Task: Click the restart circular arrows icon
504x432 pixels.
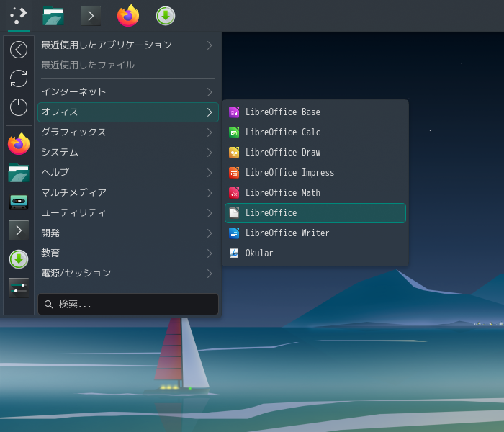Action: 19,78
